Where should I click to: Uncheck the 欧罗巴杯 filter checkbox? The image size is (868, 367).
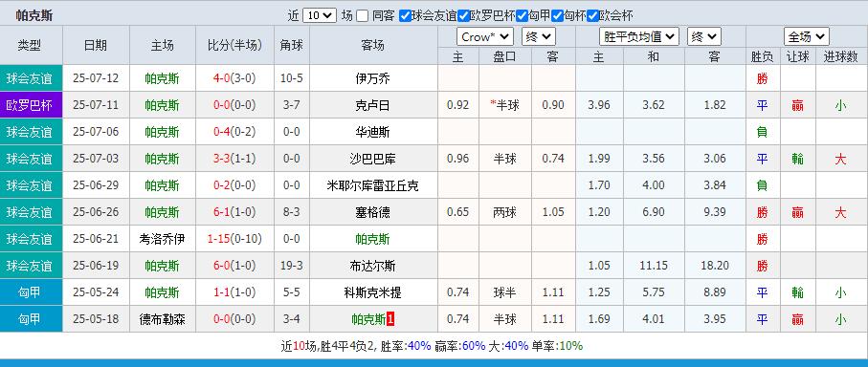click(463, 16)
